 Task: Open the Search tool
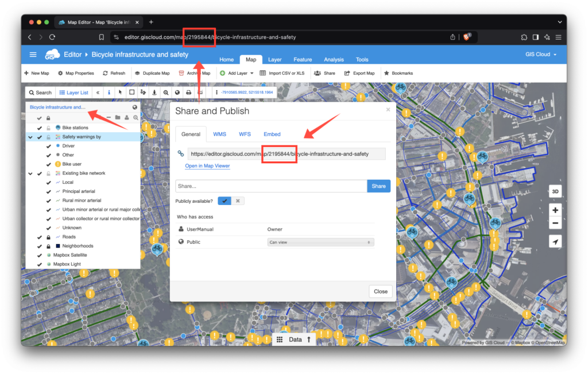click(x=40, y=92)
